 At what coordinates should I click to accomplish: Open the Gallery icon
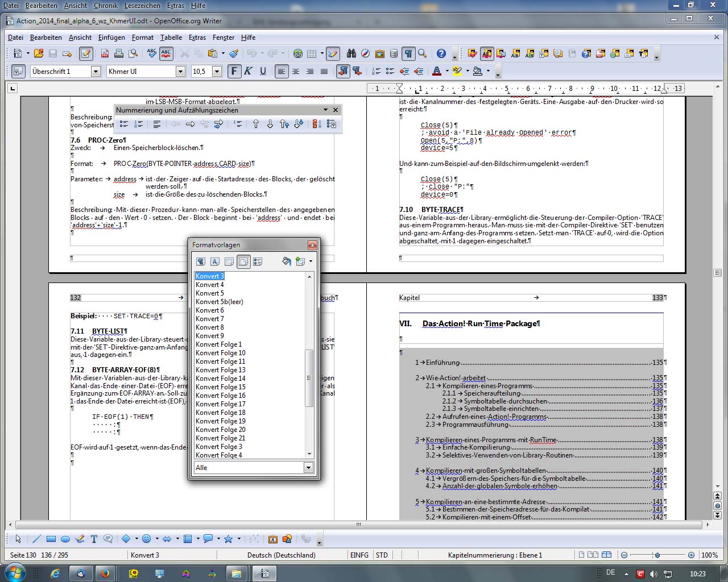(x=380, y=53)
